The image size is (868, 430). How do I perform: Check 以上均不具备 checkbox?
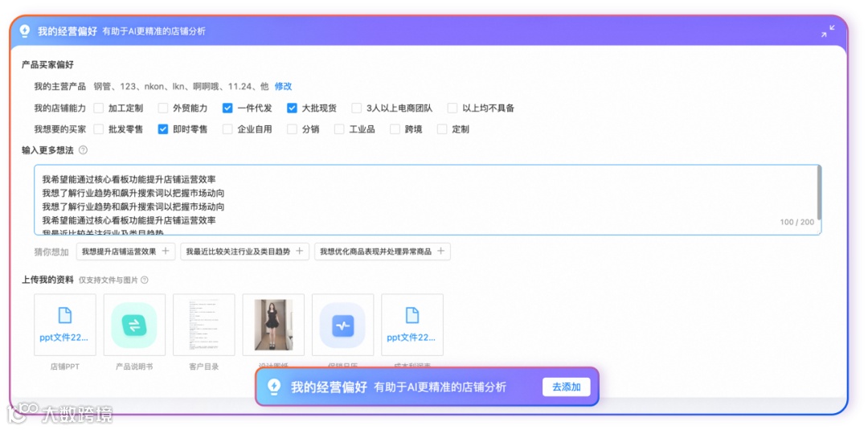(452, 108)
